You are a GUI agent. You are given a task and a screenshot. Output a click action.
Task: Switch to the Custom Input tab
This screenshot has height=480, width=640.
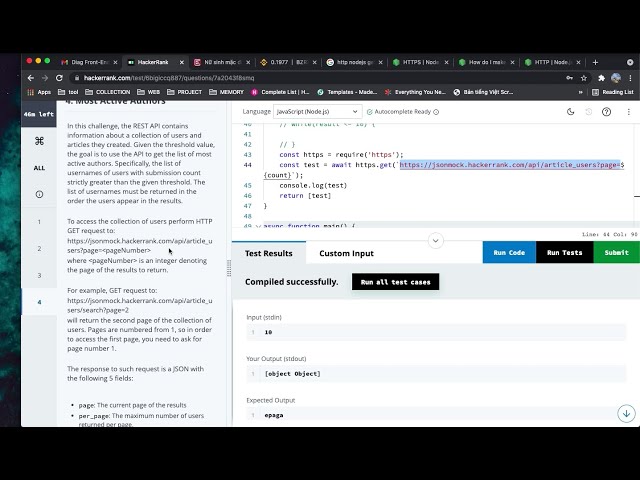[x=346, y=253]
